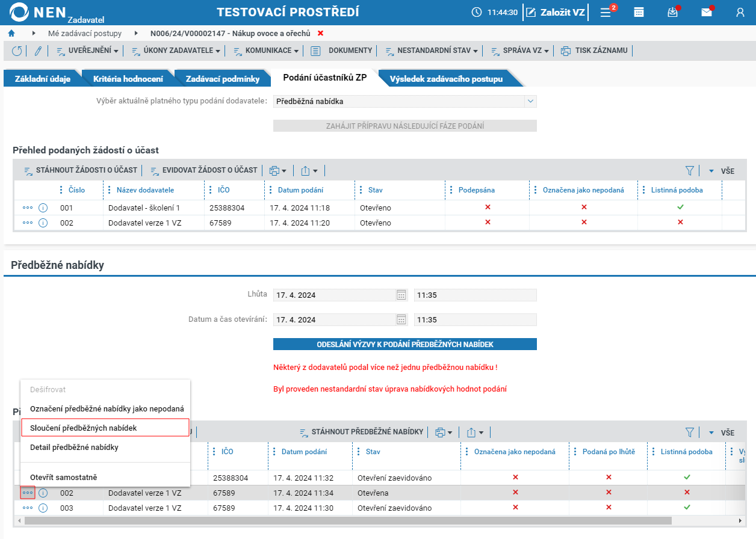
Task: Close the N006/24/V00002147 breadcrumb with red X
Action: [x=320, y=33]
